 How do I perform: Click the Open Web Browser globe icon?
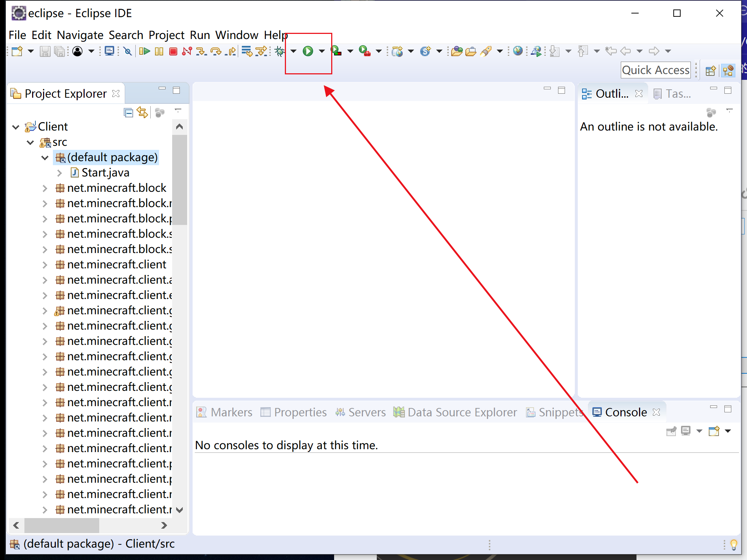(x=518, y=51)
